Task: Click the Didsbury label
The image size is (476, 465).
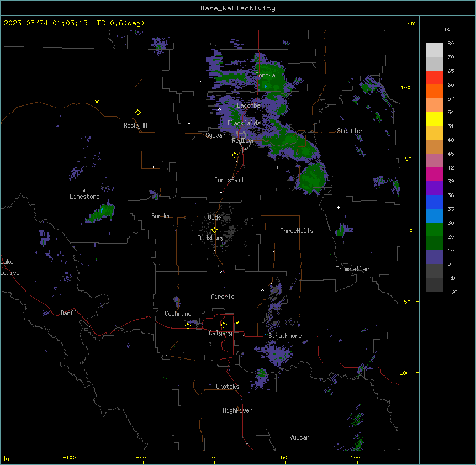Action: click(211, 238)
